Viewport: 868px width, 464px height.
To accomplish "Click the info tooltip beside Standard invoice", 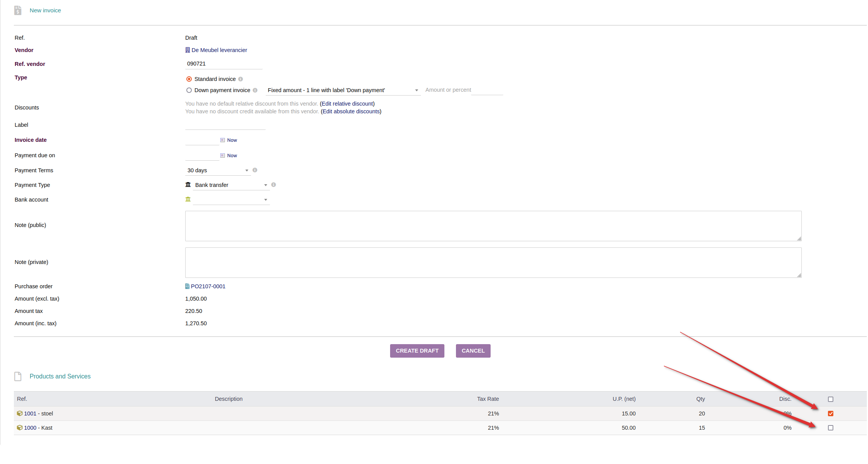I will click(x=241, y=79).
